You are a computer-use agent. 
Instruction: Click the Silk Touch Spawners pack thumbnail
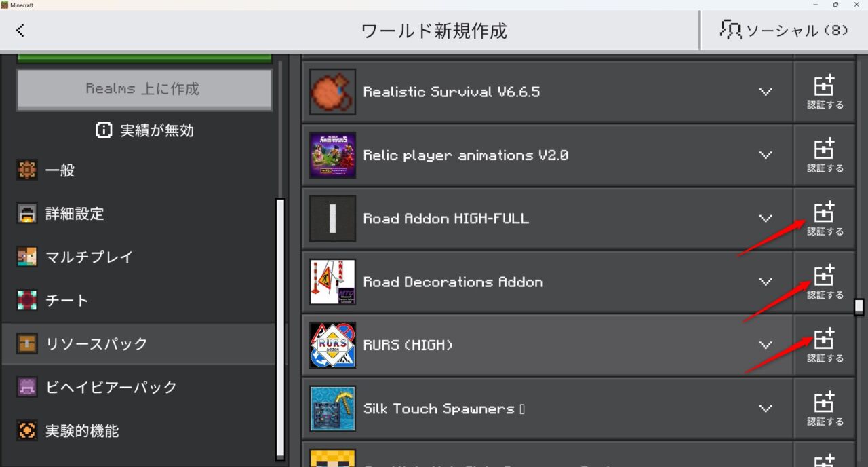pyautogui.click(x=332, y=408)
